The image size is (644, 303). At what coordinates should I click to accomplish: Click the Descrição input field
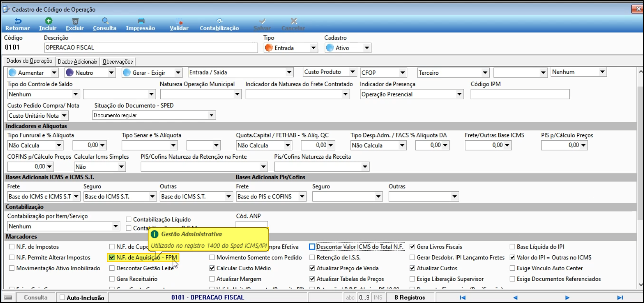coord(151,48)
